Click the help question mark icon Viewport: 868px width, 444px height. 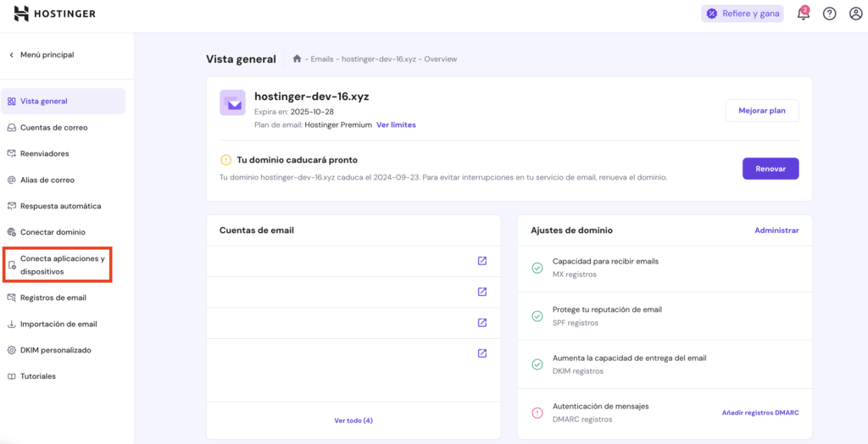pos(829,14)
